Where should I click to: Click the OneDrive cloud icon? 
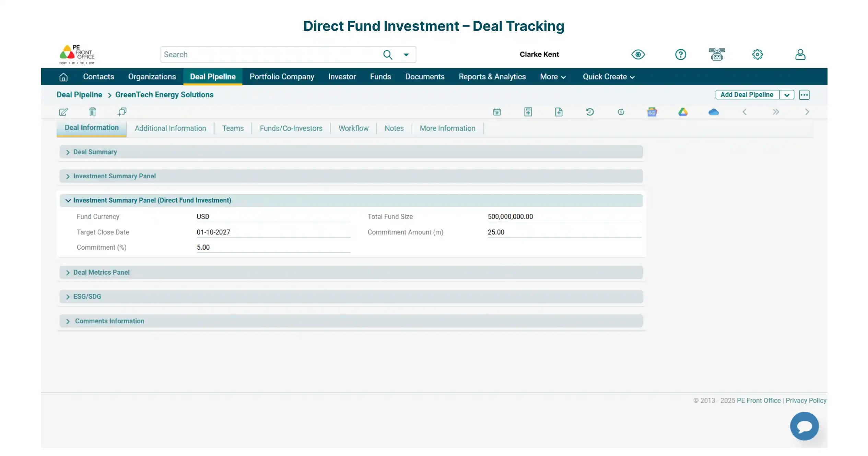[x=714, y=112]
